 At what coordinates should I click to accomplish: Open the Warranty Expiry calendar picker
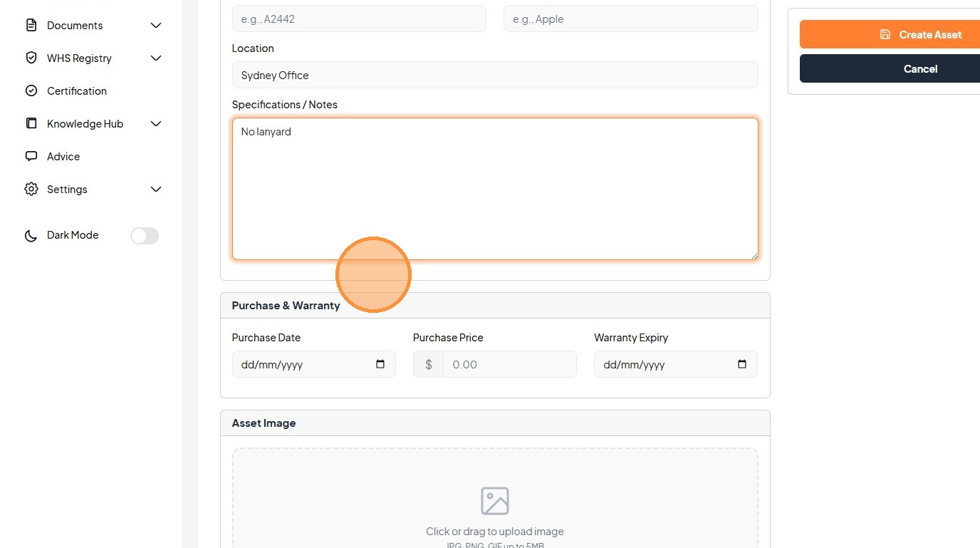pyautogui.click(x=742, y=364)
